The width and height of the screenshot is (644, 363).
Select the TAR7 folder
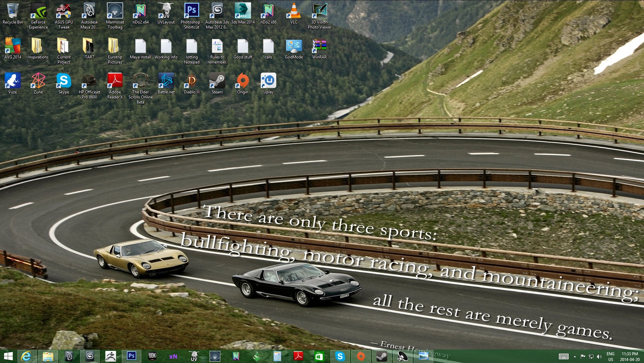click(90, 49)
